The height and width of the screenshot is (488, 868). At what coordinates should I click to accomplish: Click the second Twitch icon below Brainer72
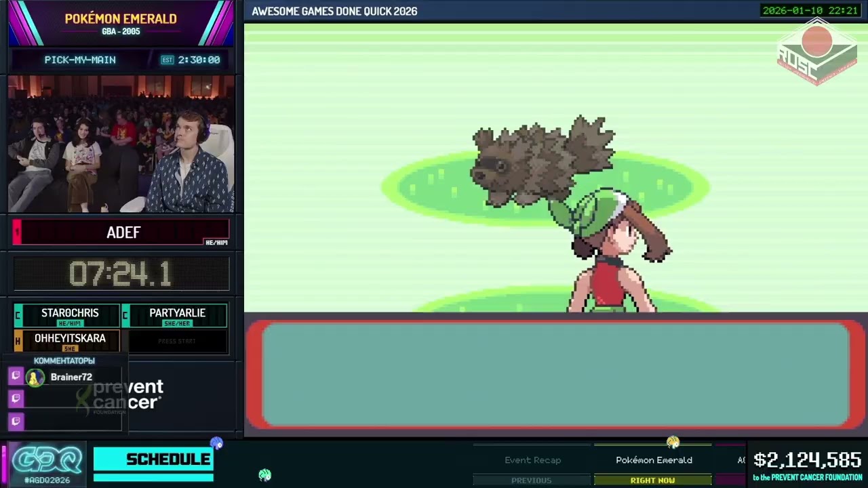click(x=16, y=399)
